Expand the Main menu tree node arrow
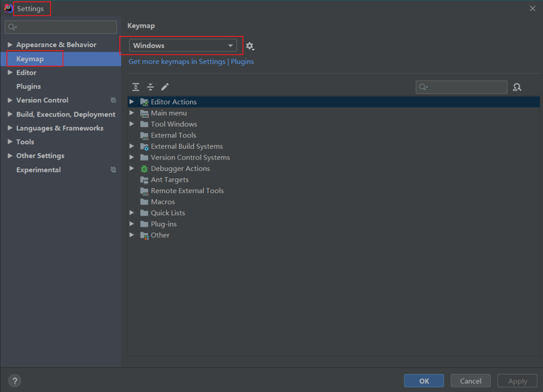The height and width of the screenshot is (392, 543). [x=132, y=113]
